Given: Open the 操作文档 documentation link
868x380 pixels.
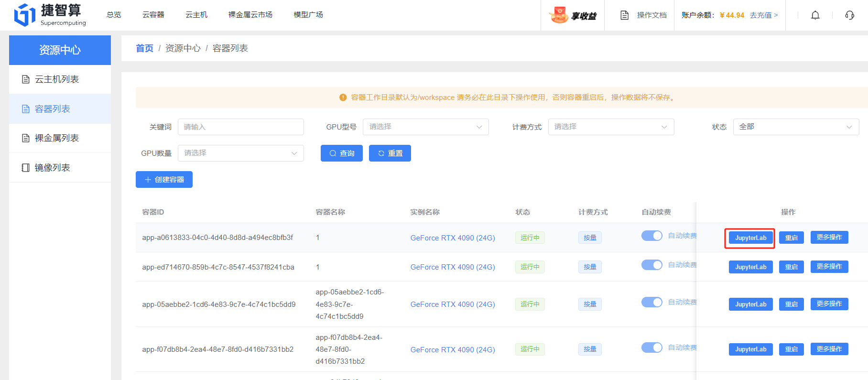Looking at the screenshot, I should click(643, 15).
